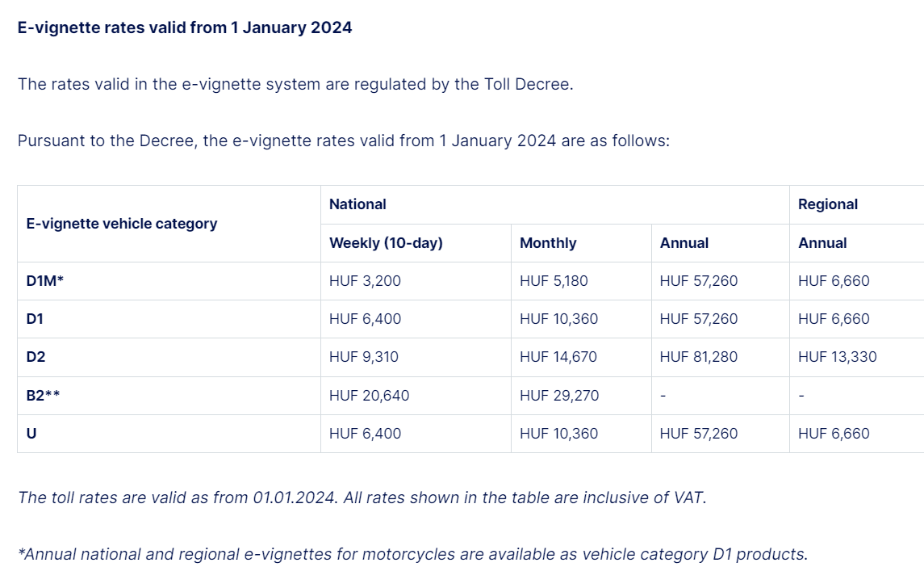Click the D1M* vehicle category row label
Image resolution: width=924 pixels, height=571 pixels.
(44, 281)
